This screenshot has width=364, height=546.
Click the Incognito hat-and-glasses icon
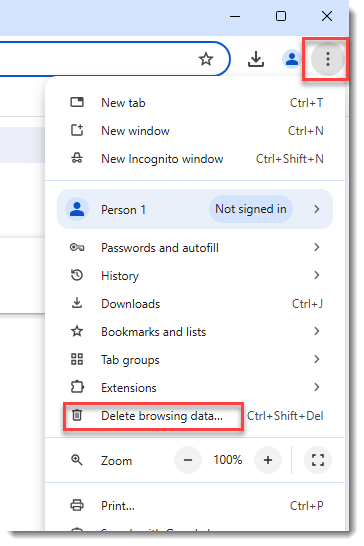[x=77, y=159]
